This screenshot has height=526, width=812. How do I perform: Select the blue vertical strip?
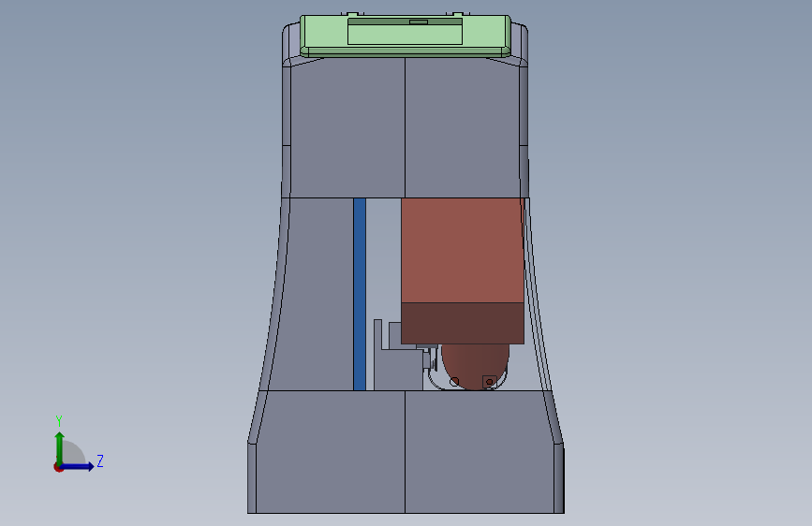360,294
